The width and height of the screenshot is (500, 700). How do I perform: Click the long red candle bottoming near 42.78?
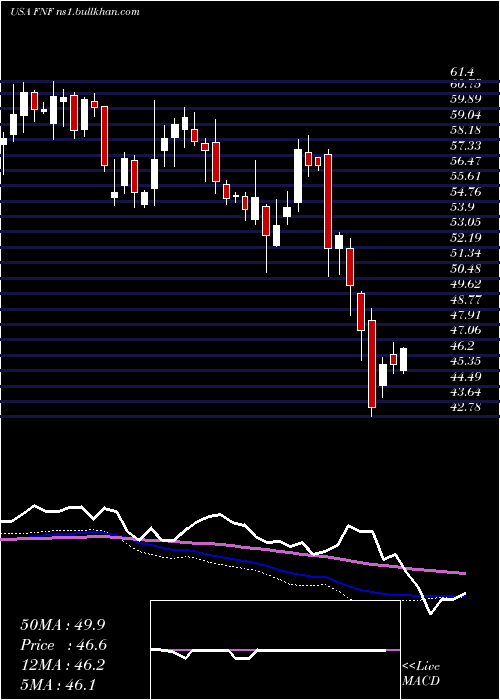(x=372, y=364)
